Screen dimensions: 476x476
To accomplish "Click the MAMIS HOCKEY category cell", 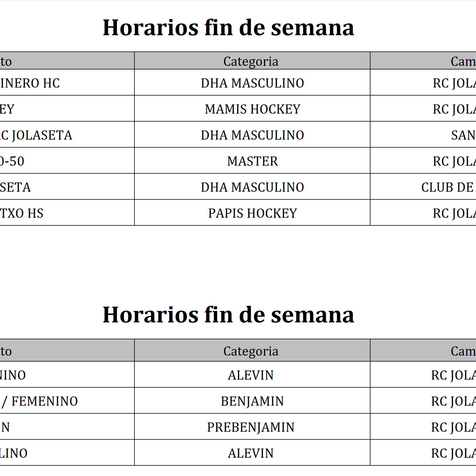I will point(253,109).
